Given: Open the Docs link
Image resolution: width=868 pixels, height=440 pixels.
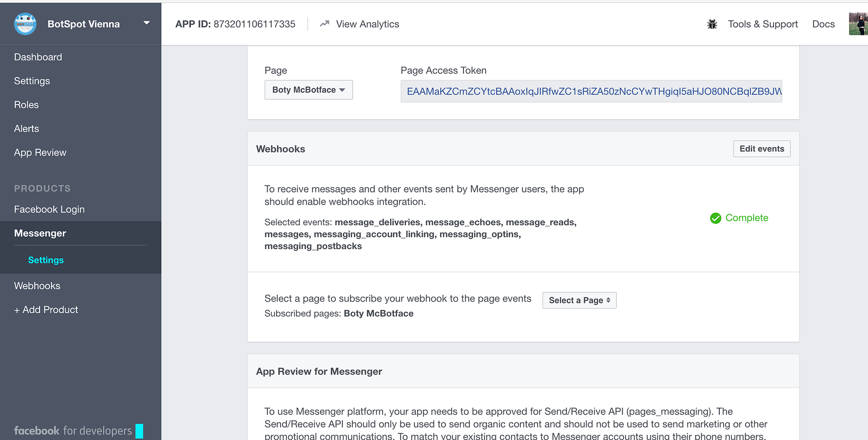Looking at the screenshot, I should pyautogui.click(x=824, y=24).
